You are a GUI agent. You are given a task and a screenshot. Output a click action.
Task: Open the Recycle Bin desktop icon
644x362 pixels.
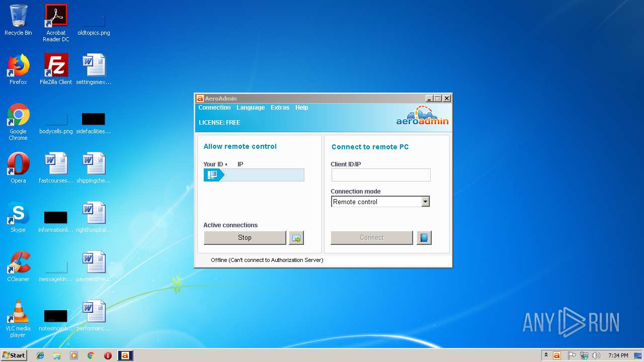18,20
